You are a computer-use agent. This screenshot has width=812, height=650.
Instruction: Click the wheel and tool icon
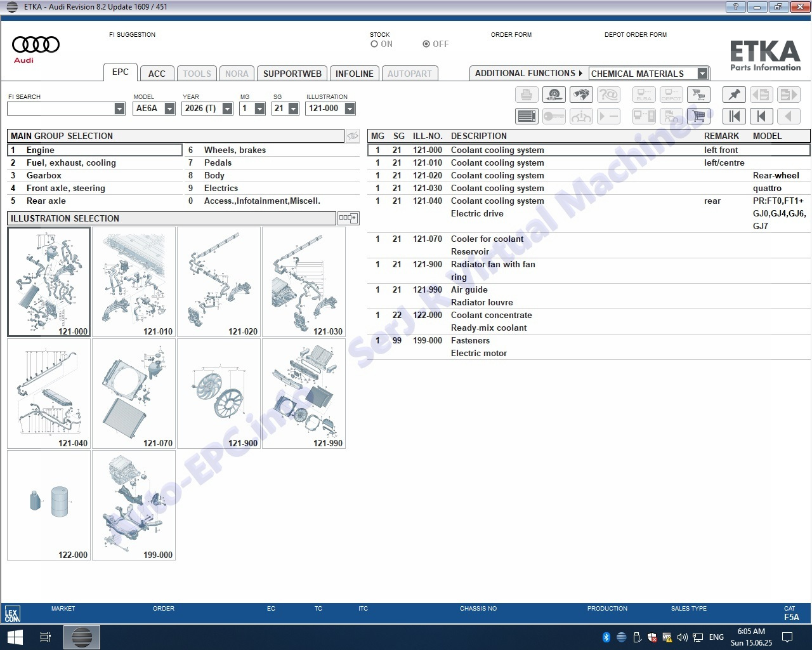point(554,95)
